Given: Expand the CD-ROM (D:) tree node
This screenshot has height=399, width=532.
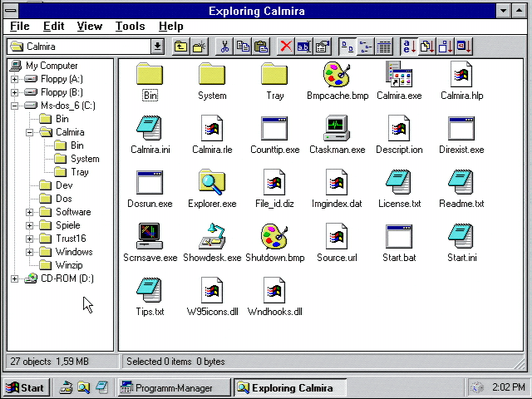Looking at the screenshot, I should (x=15, y=278).
